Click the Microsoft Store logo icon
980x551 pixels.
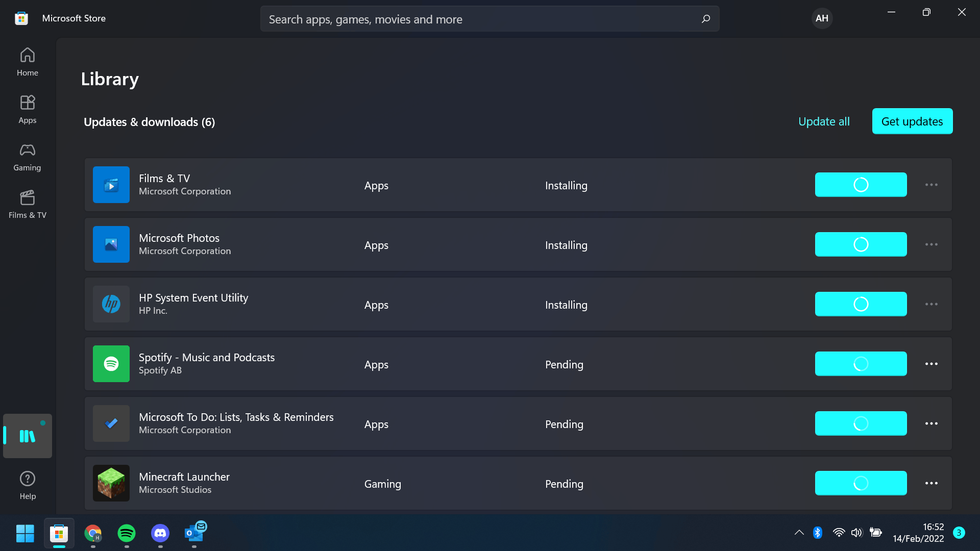21,18
